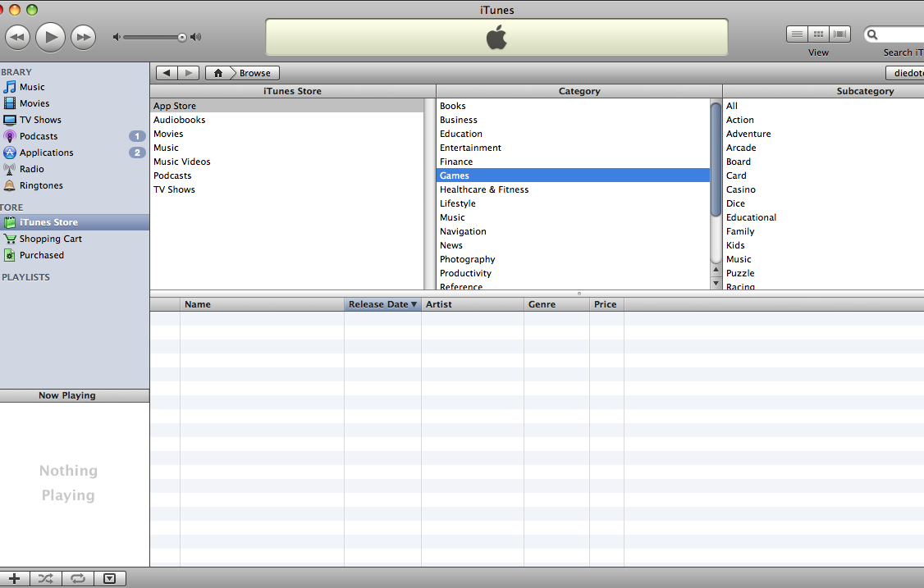Switch to list view

pyautogui.click(x=797, y=34)
